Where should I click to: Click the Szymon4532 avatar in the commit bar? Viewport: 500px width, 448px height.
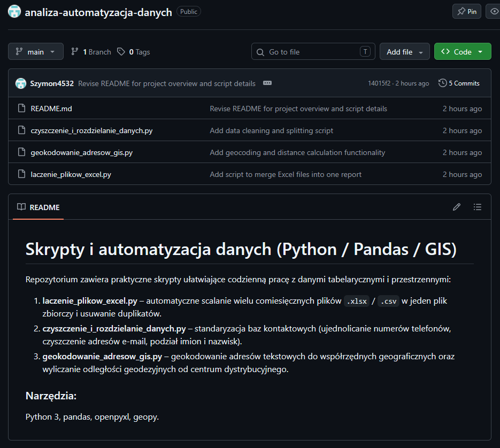pos(21,83)
